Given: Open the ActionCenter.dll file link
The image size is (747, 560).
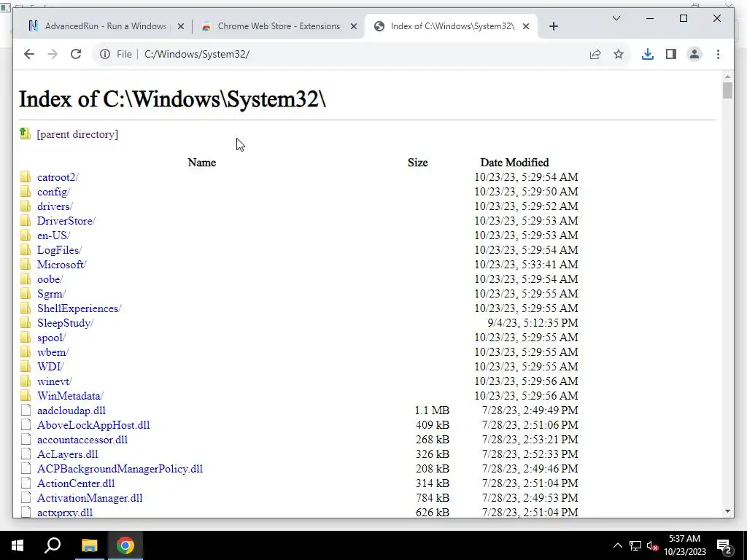Looking at the screenshot, I should (x=76, y=483).
